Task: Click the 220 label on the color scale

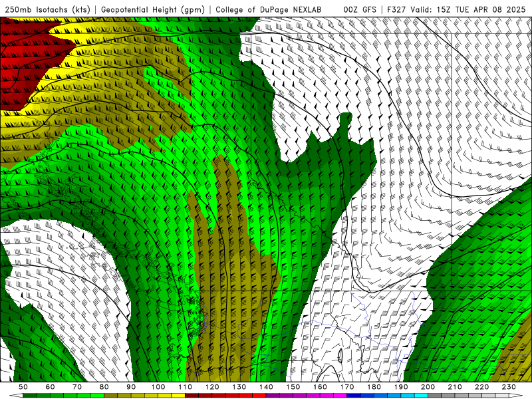Action: [481, 387]
